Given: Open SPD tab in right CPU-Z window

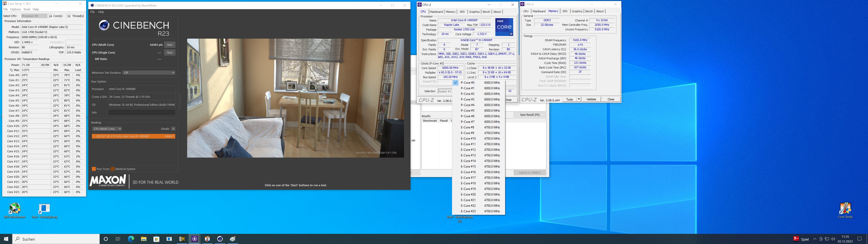Looking at the screenshot, I should 565,11.
